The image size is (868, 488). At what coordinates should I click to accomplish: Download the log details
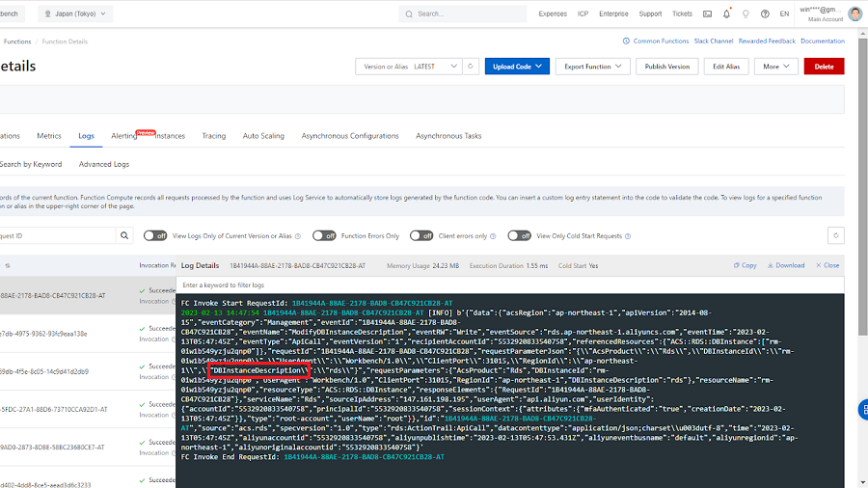coord(785,265)
